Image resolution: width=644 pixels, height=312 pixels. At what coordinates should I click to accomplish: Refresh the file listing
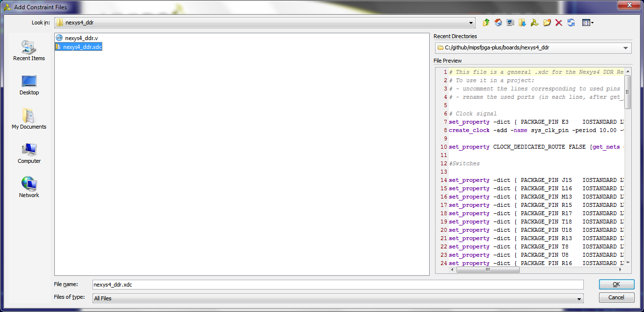[x=571, y=22]
